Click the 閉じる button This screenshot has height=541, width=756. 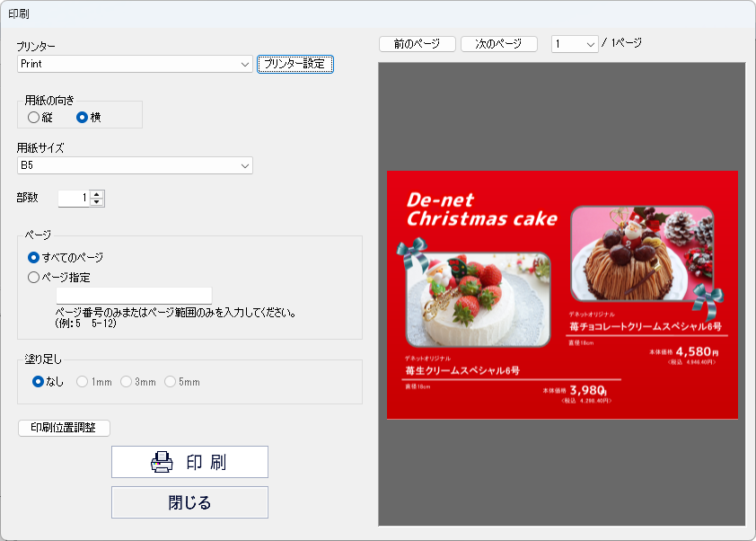click(189, 502)
